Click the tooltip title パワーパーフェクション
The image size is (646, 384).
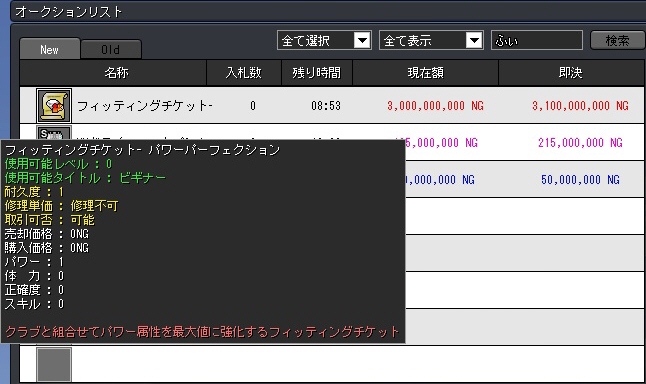pyautogui.click(x=214, y=149)
